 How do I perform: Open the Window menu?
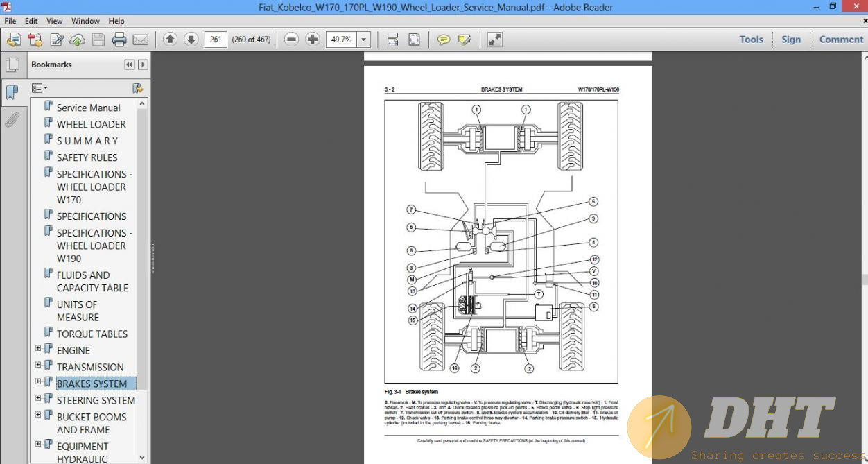point(85,21)
